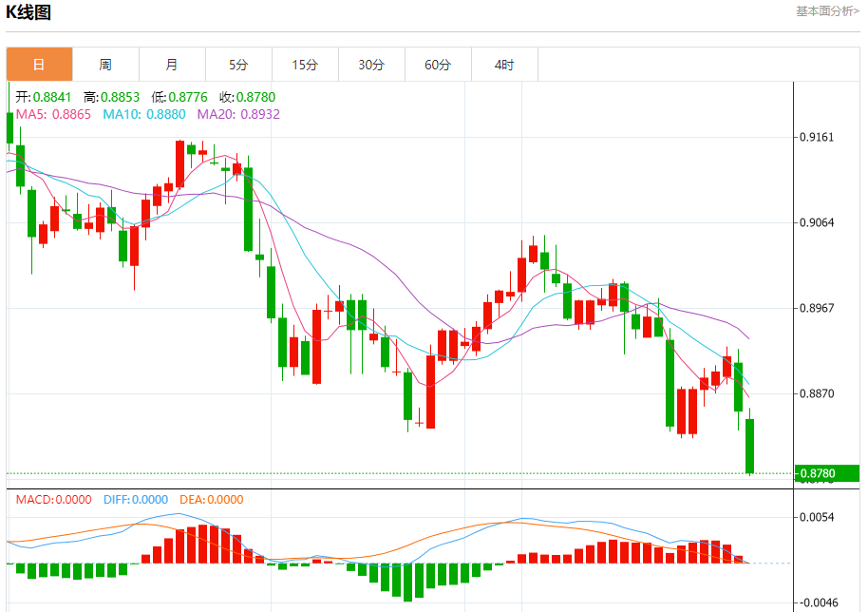The image size is (868, 612).
Task: Click the MA10: 0.8880 label
Action: click(144, 114)
